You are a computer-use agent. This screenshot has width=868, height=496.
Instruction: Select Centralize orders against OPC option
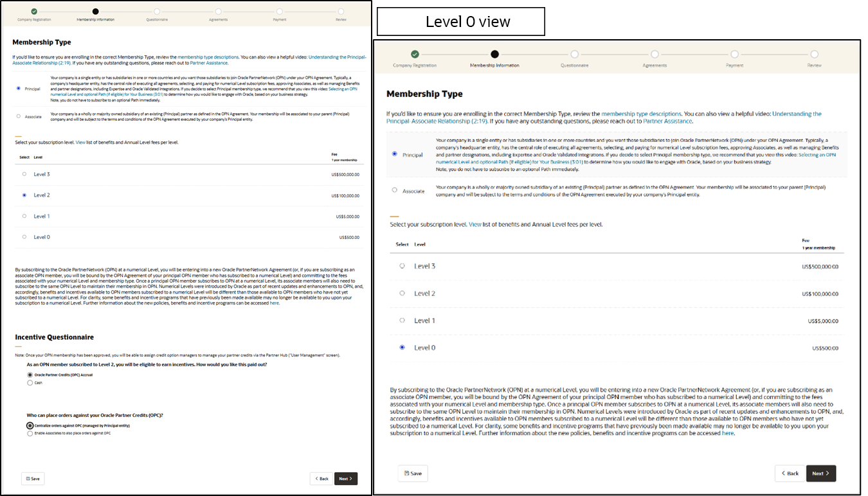(30, 425)
